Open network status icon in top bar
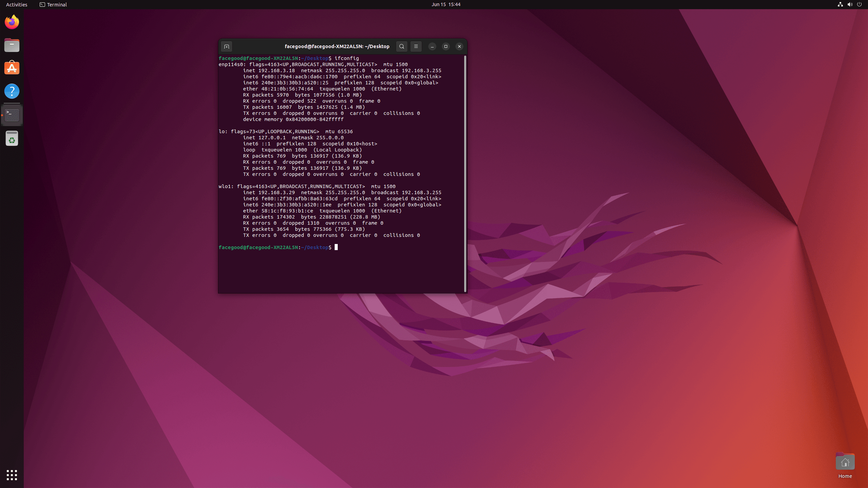 coord(840,4)
